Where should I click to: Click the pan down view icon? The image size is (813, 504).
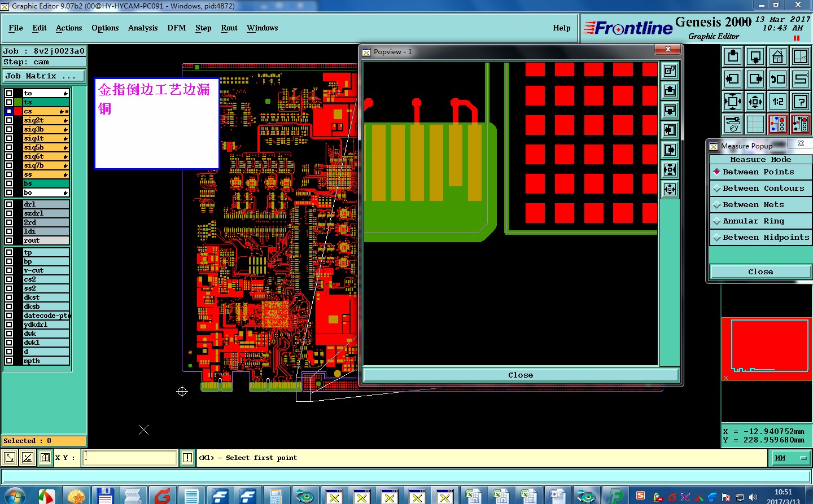tap(755, 56)
